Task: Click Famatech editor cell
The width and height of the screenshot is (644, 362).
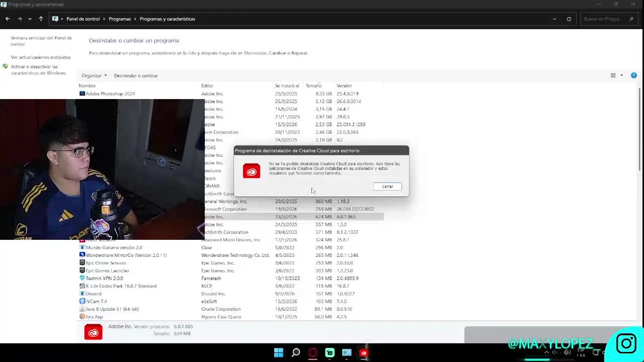Action: (x=211, y=278)
